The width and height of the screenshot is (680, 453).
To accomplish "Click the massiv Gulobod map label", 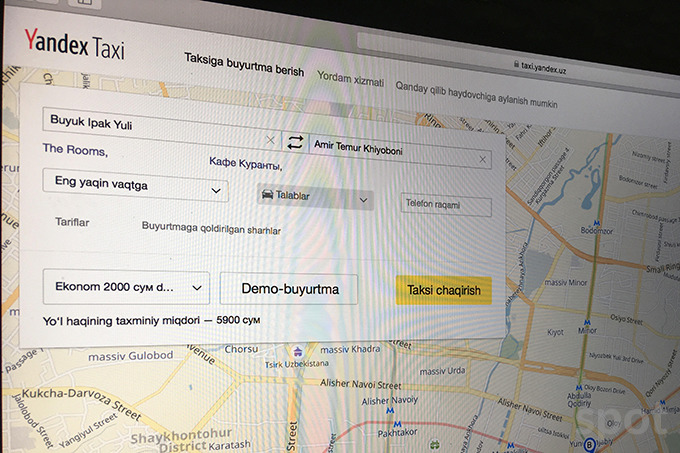I will point(131,356).
